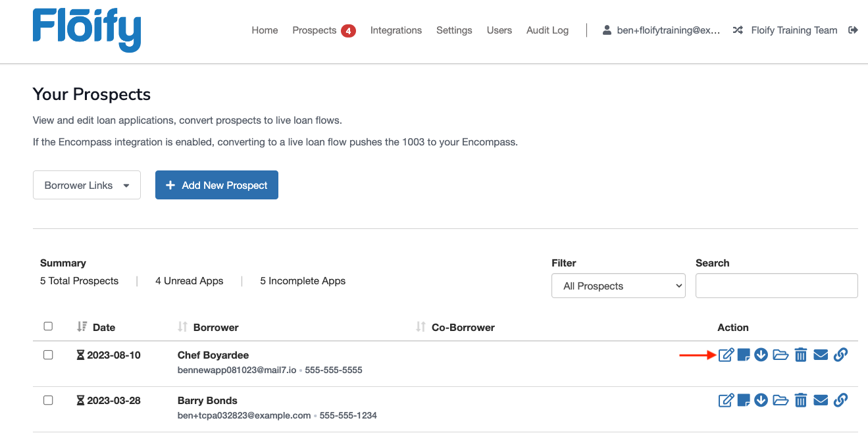Click inside the Search field
The height and width of the screenshot is (433, 868).
(777, 286)
